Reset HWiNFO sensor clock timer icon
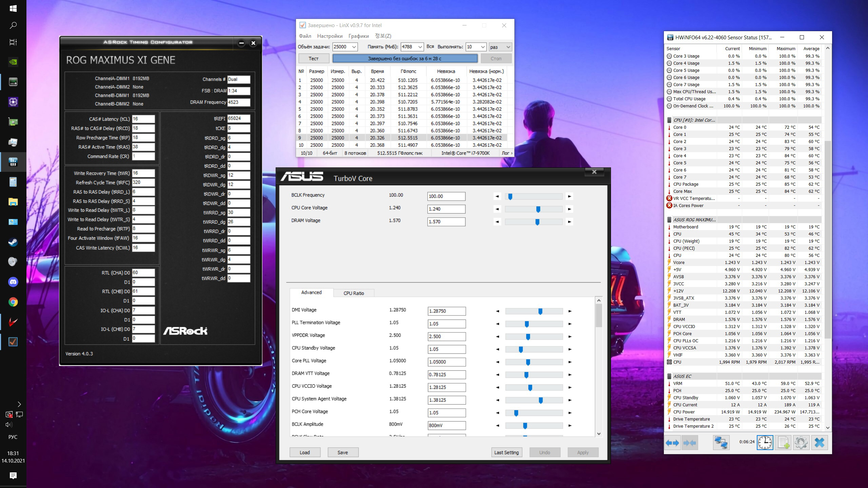The image size is (868, 488). click(765, 443)
